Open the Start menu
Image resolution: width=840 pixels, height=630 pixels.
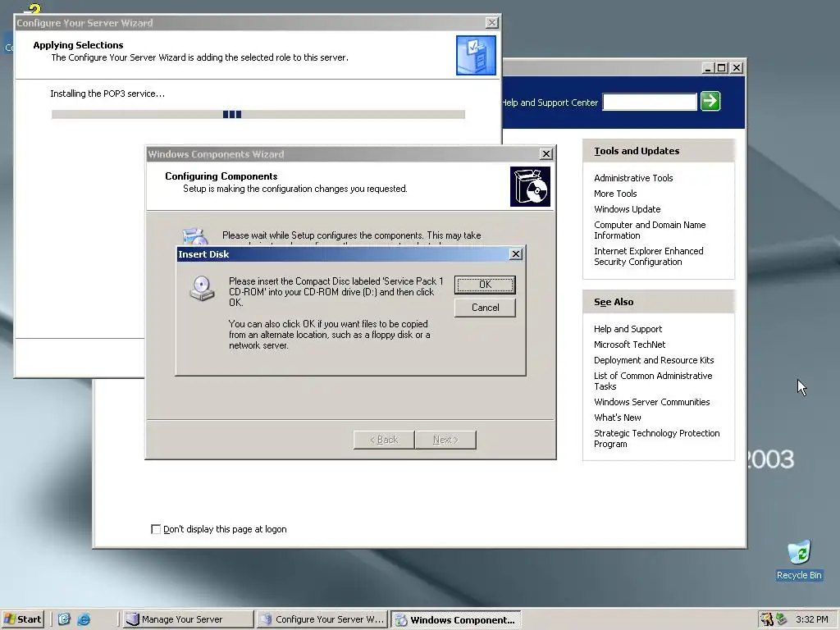22,619
